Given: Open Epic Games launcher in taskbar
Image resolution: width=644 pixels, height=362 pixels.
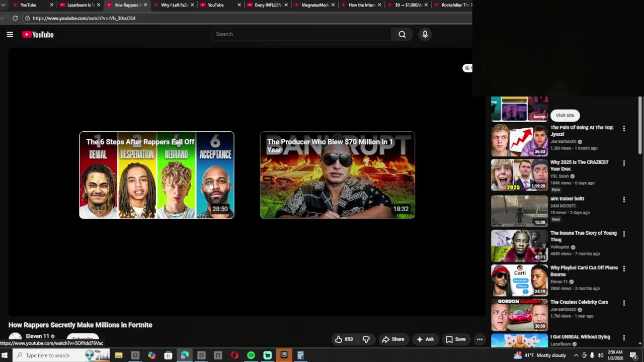Looking at the screenshot, I should (x=284, y=355).
